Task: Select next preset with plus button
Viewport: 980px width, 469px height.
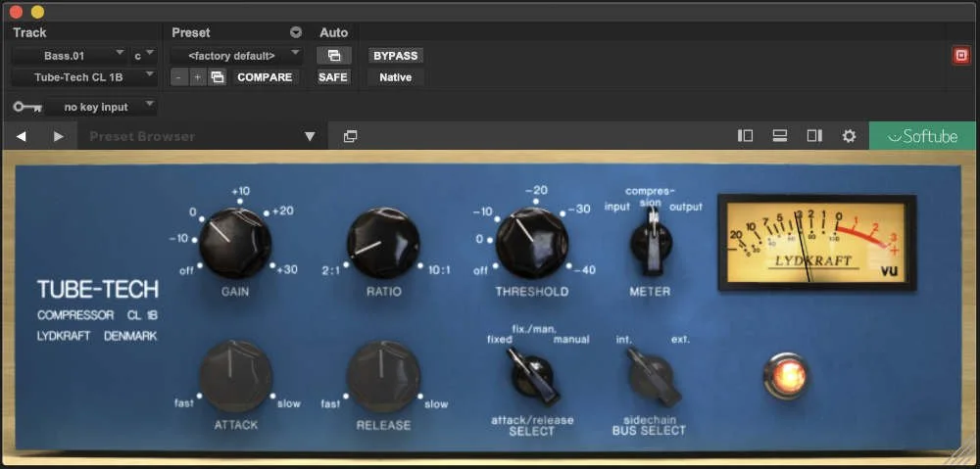Action: point(197,77)
